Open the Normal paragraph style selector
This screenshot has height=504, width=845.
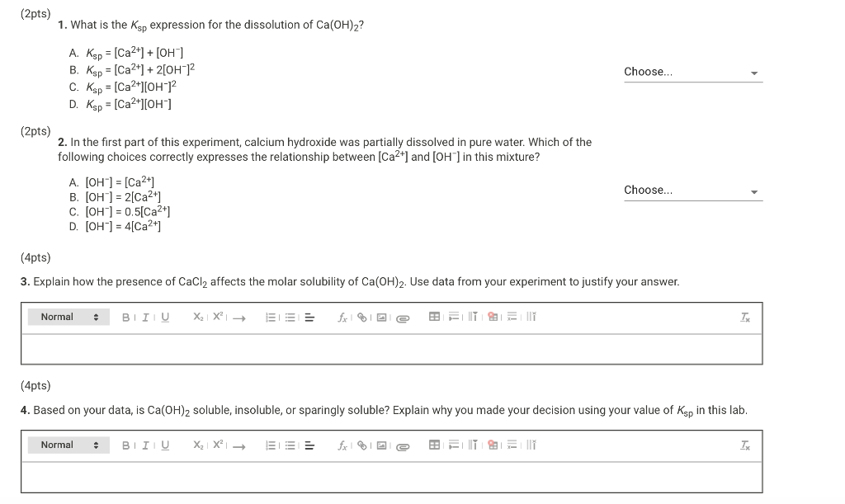click(68, 317)
